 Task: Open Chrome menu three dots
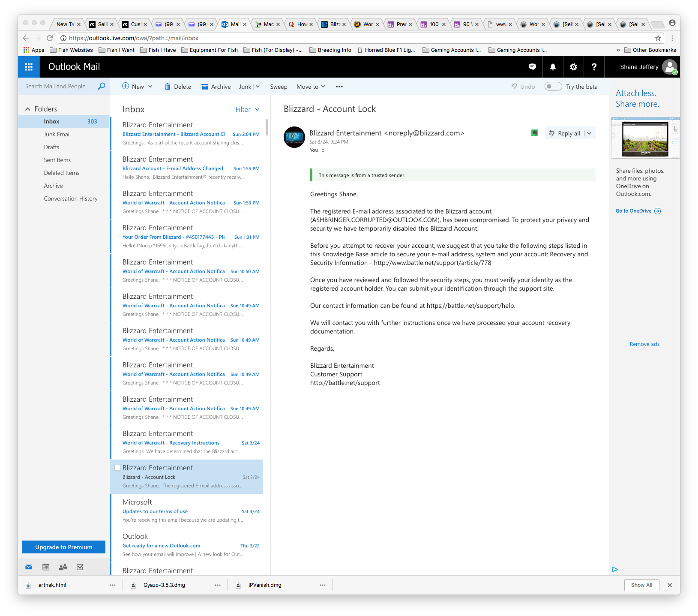672,38
